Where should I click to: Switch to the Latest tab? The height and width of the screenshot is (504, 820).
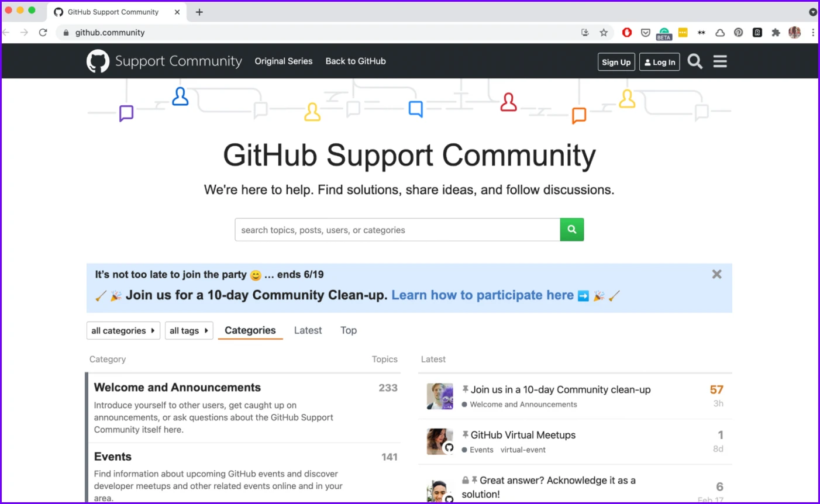(x=308, y=330)
